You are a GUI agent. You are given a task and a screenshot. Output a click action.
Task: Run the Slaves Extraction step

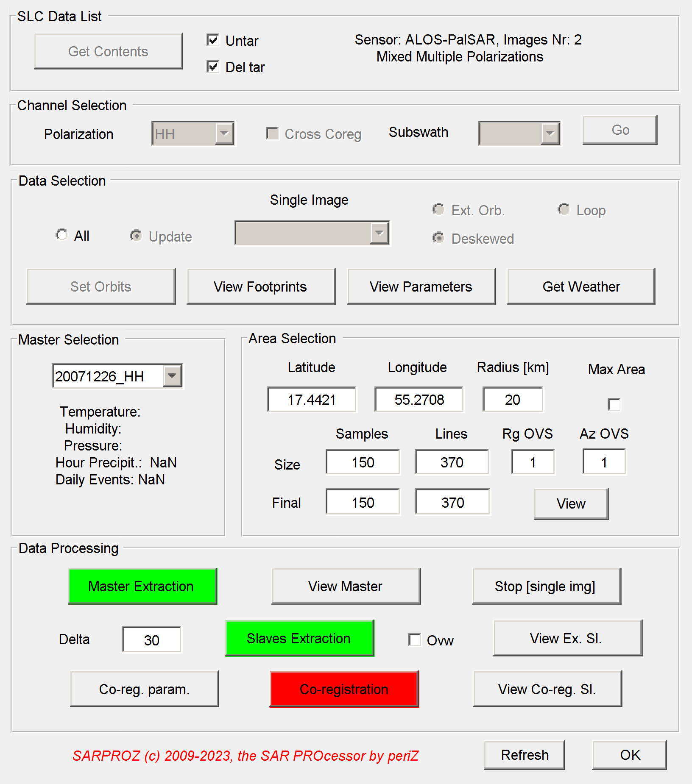pyautogui.click(x=299, y=638)
